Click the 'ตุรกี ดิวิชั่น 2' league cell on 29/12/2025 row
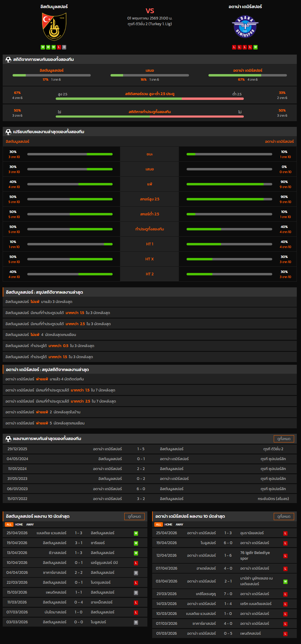 273,449
